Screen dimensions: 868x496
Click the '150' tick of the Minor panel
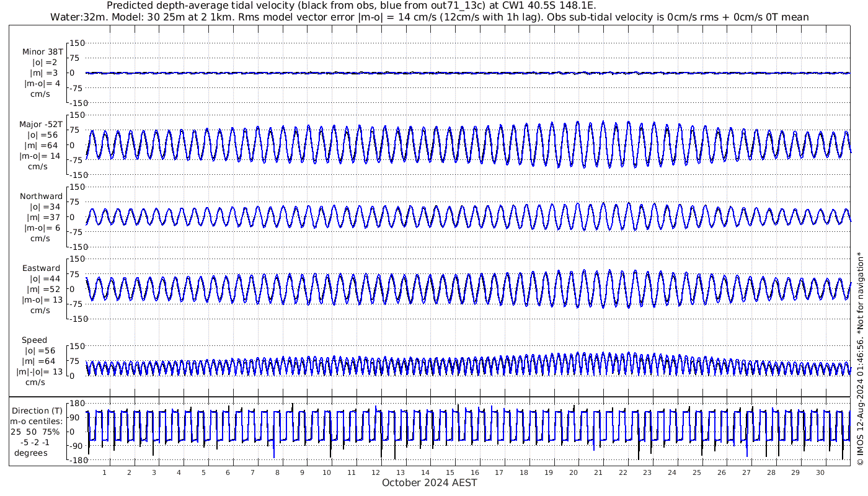pyautogui.click(x=77, y=43)
